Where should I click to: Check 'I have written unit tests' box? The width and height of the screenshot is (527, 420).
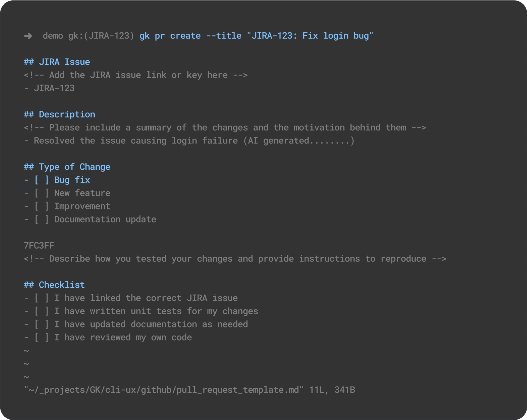click(41, 311)
